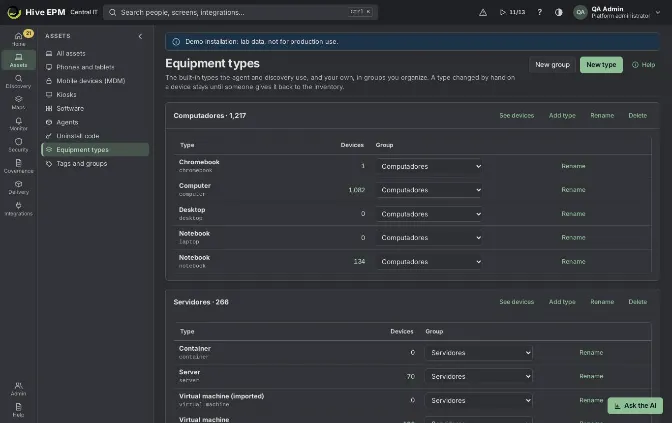
Task: Open the Group dropdown for the Container row
Action: pos(479,353)
